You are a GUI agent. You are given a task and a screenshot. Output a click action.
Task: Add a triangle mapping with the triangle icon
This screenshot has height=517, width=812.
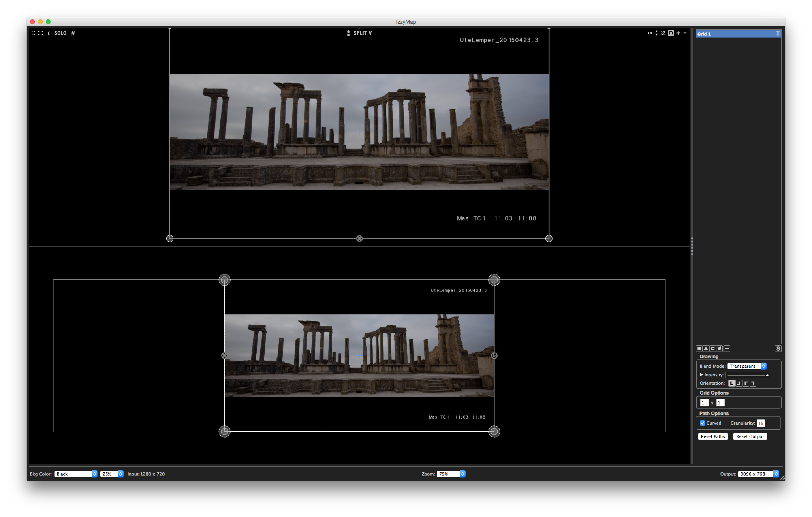(706, 348)
